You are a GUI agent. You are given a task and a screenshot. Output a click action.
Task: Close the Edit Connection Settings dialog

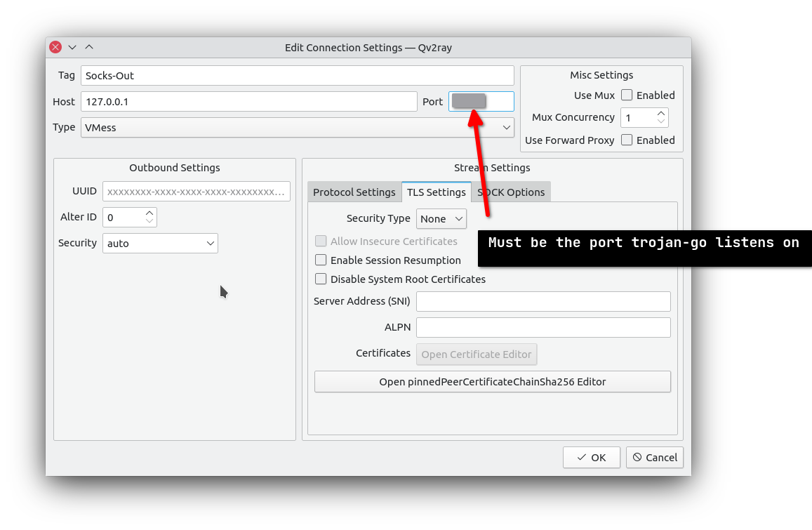coord(55,47)
